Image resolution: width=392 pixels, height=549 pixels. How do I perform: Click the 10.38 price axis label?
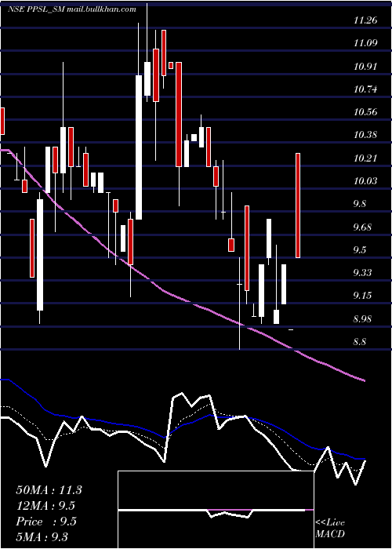(x=365, y=135)
